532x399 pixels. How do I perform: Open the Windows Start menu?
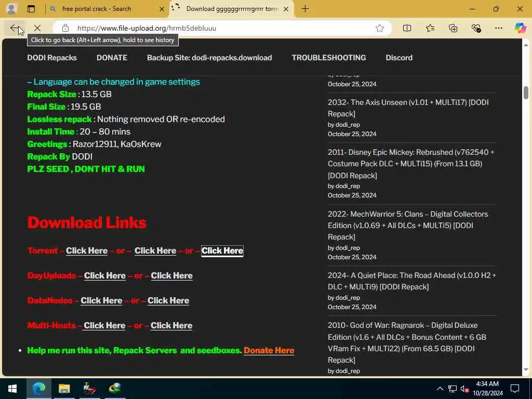pos(12,389)
